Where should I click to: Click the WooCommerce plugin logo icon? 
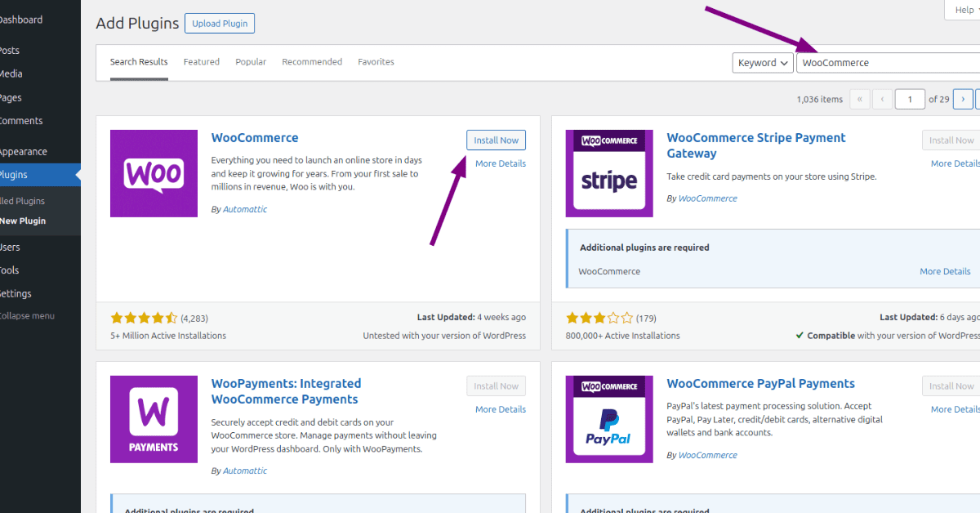(x=154, y=173)
